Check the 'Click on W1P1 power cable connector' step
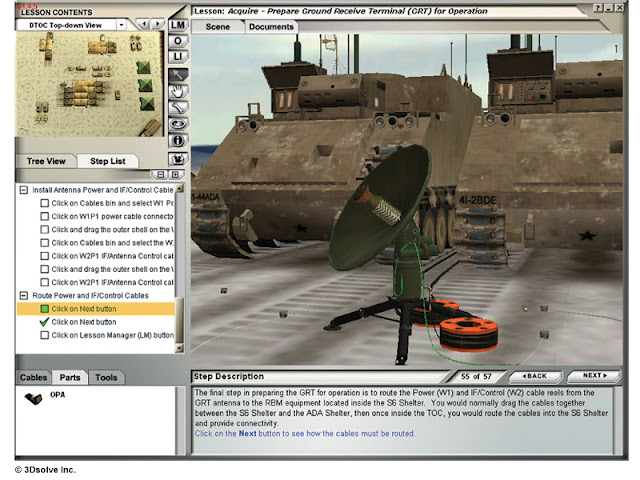Screen dimensions: 640x480 44,216
